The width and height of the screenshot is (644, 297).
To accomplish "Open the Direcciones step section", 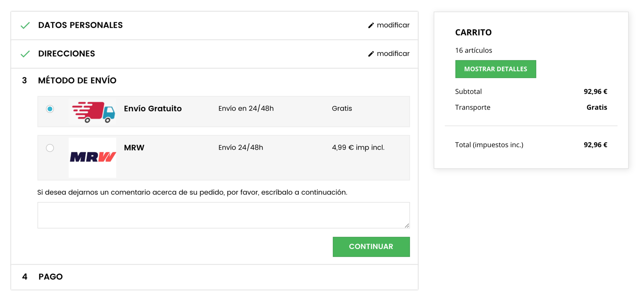I will (x=66, y=54).
